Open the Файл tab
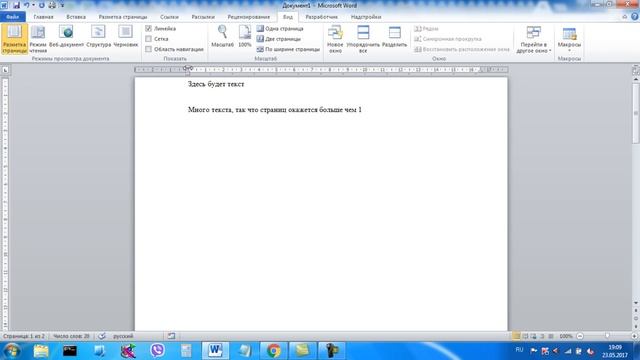640x360 pixels. 13,17
